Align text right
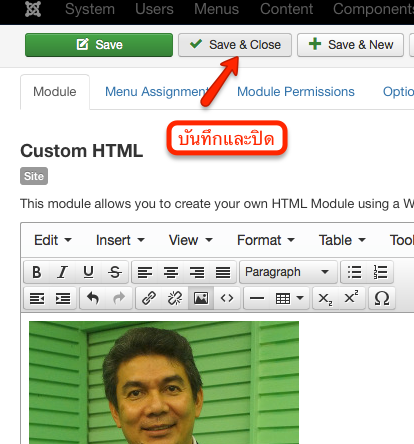Image resolution: width=414 pixels, height=444 pixels. click(197, 272)
